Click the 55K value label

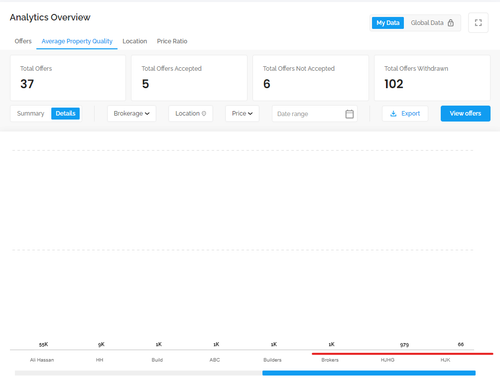point(44,344)
